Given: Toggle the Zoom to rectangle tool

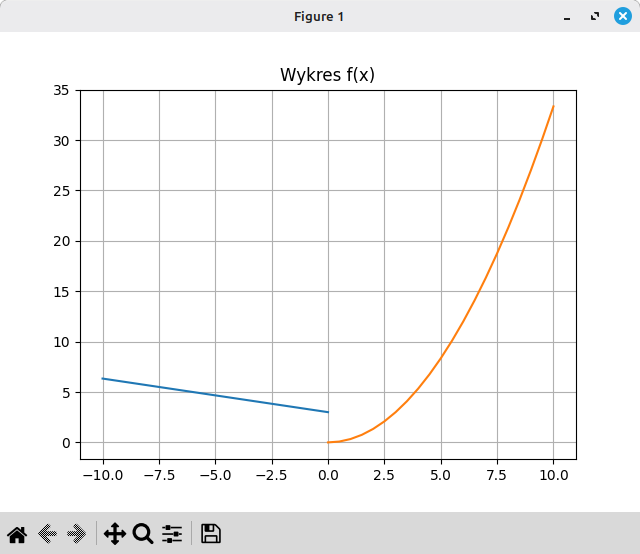Looking at the screenshot, I should 143,534.
